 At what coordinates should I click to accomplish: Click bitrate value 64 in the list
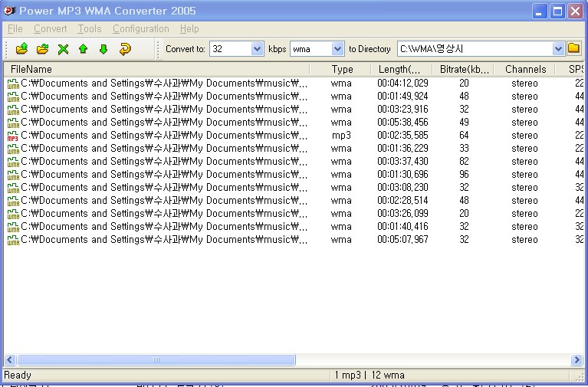(465, 136)
